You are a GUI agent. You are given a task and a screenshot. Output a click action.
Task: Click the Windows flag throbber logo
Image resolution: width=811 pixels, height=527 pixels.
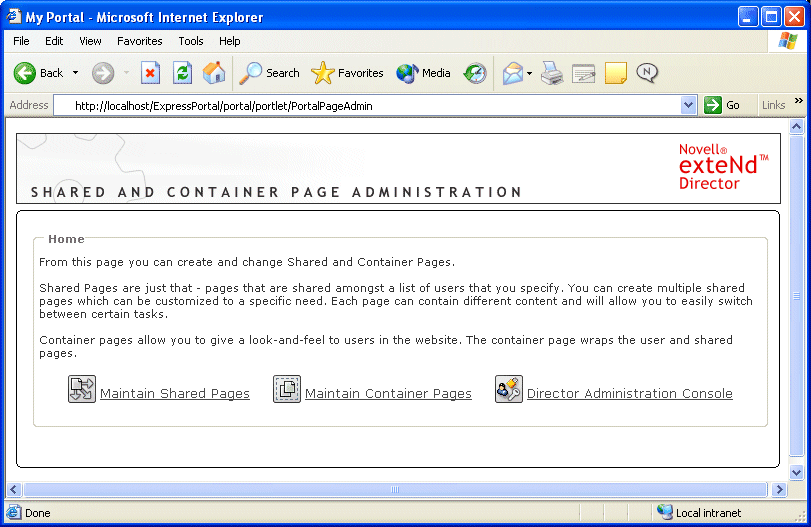788,41
